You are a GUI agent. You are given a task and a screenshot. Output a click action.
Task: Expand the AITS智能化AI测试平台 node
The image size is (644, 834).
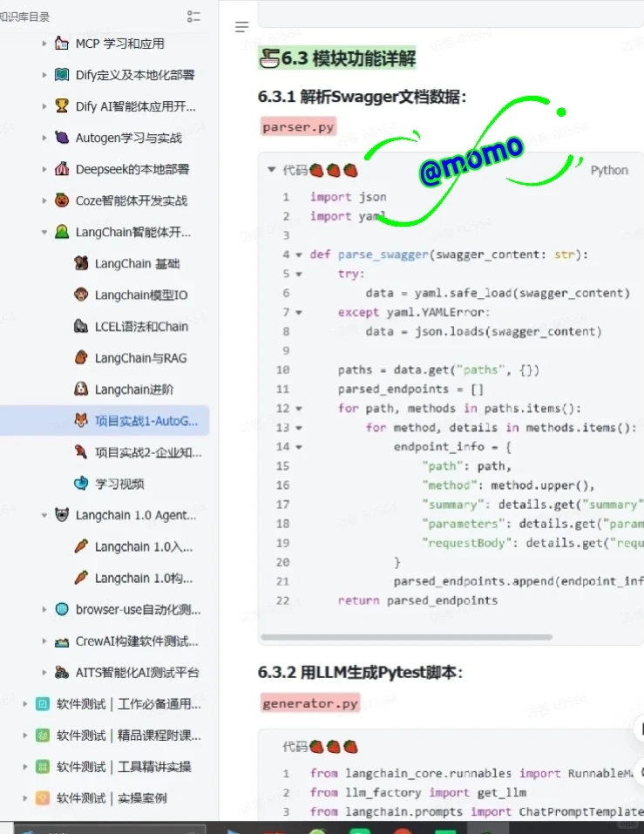coord(44,672)
